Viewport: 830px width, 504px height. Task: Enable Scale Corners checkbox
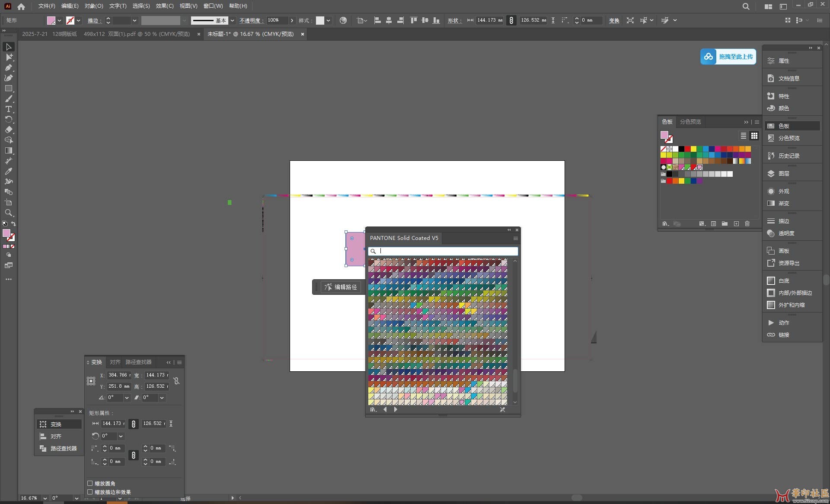point(90,483)
